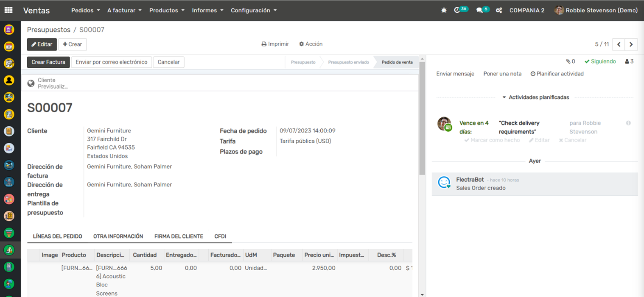The image size is (644, 297).
Task: Switch to the OTRA INFORMACIÓN tab
Action: pyautogui.click(x=118, y=236)
